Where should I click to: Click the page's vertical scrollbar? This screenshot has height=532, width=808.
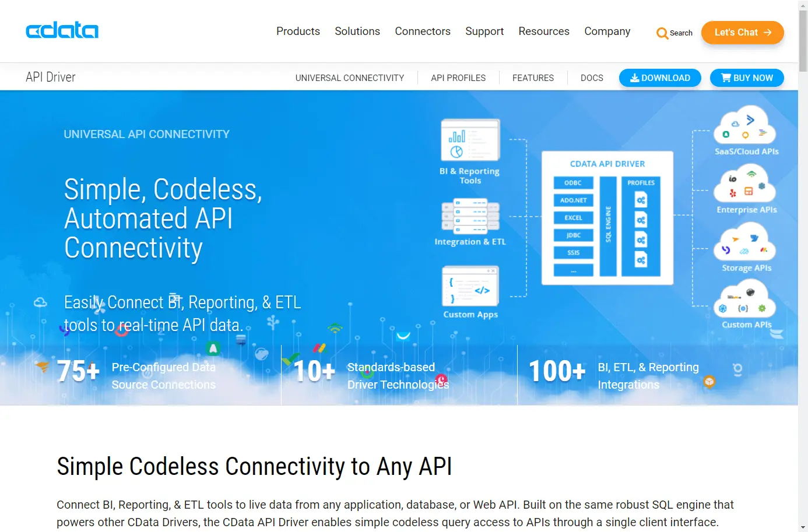tap(803, 266)
